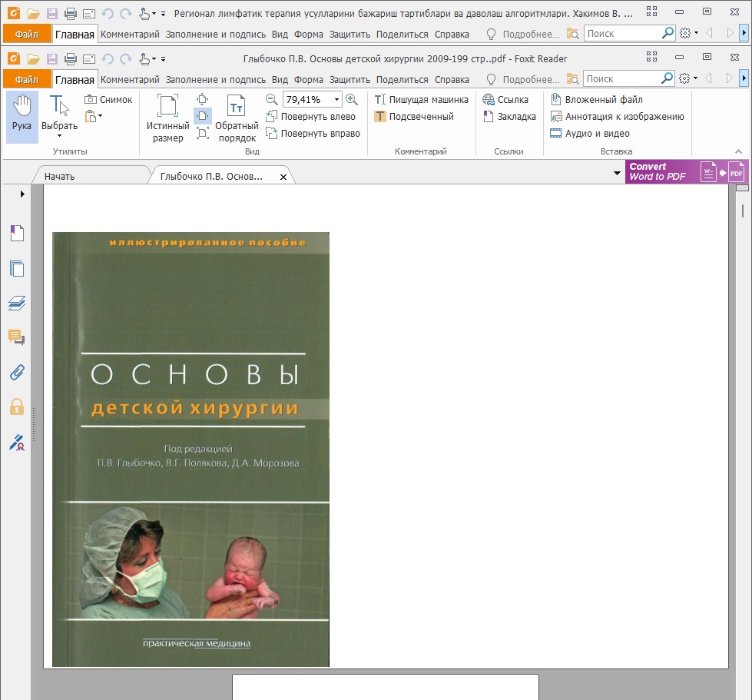The image size is (752, 700).
Task: Open clipboard paste dropdown under Снимок
Action: tap(94, 116)
